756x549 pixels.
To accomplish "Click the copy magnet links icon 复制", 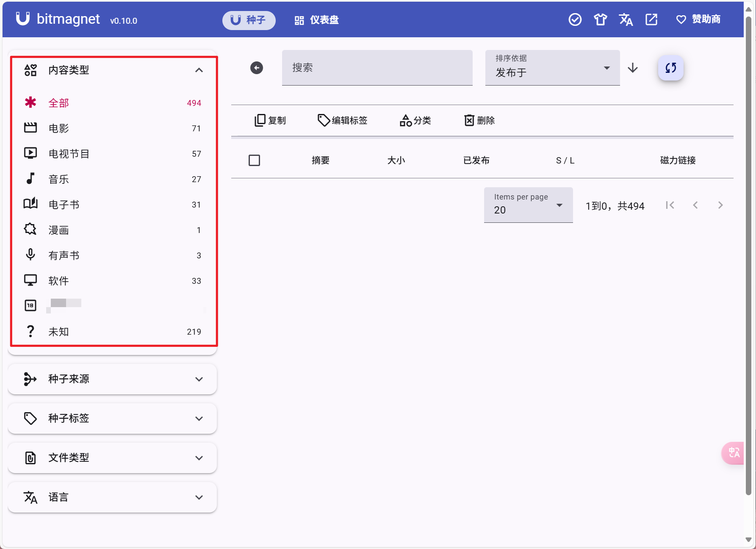I will pos(270,120).
